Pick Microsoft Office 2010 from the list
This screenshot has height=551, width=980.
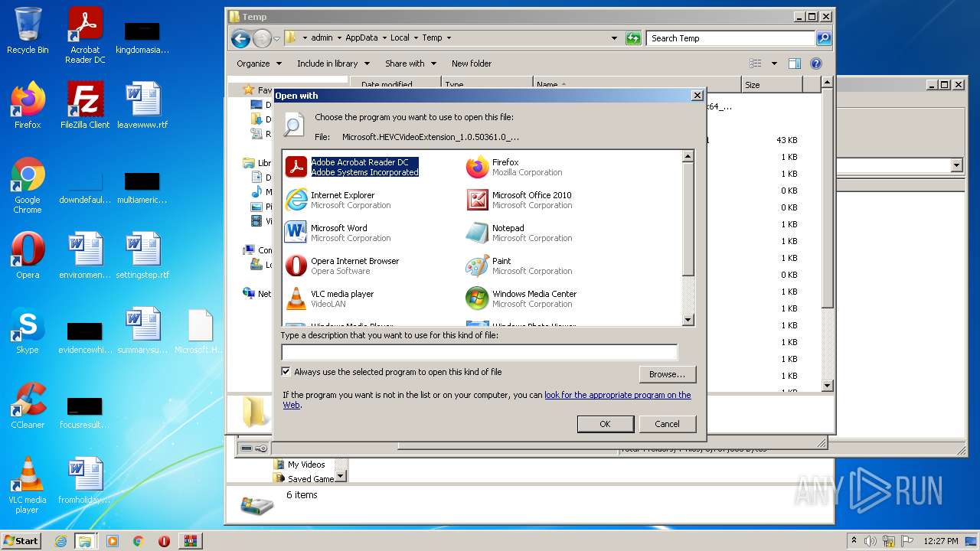pyautogui.click(x=519, y=200)
